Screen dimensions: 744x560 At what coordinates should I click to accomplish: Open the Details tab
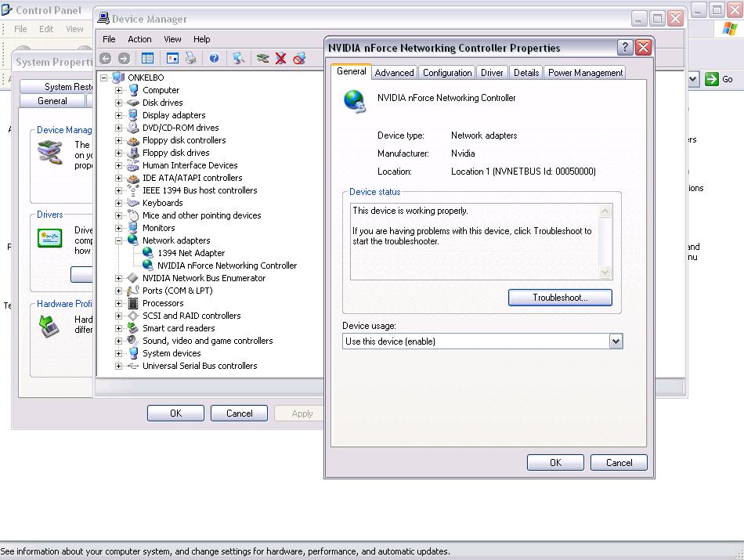(x=526, y=73)
